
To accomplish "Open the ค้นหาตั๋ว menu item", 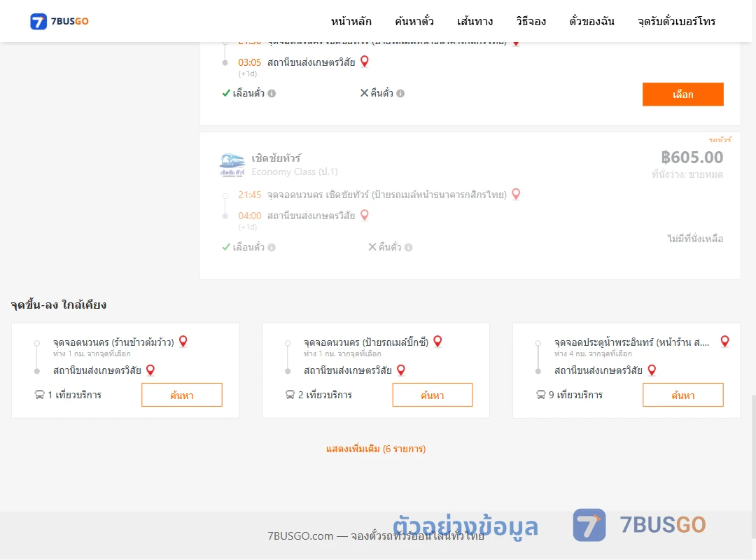I will [x=414, y=21].
